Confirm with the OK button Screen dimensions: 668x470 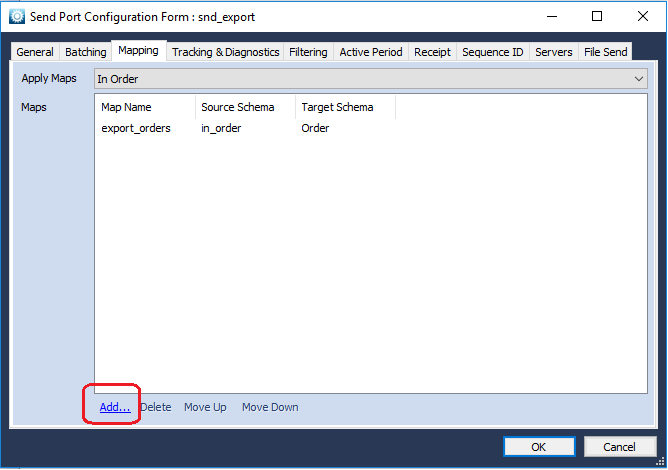(539, 447)
